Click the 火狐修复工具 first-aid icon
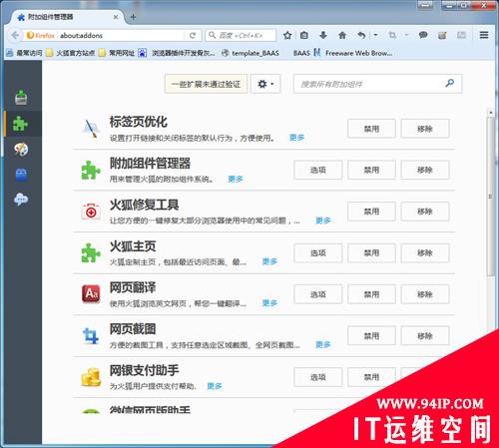The width and height of the screenshot is (499, 448). tap(91, 212)
